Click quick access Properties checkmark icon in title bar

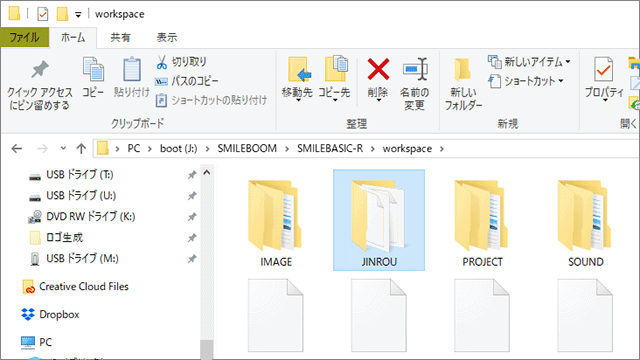point(42,14)
